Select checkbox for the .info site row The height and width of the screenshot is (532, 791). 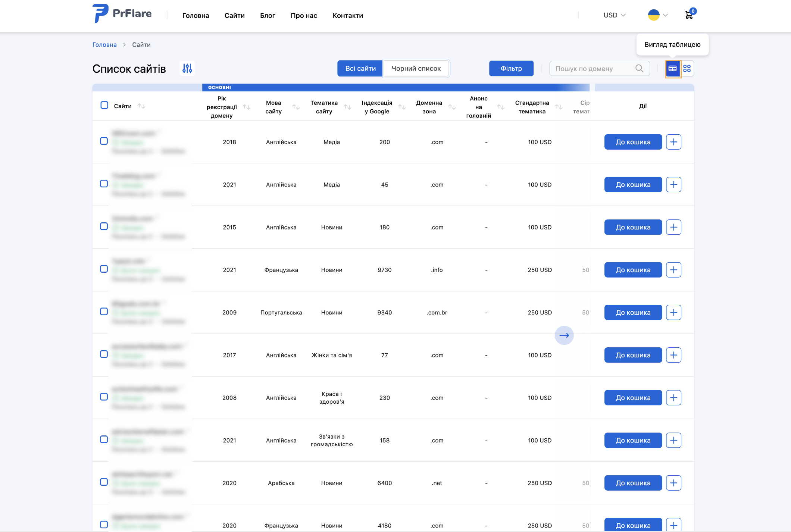click(x=104, y=269)
